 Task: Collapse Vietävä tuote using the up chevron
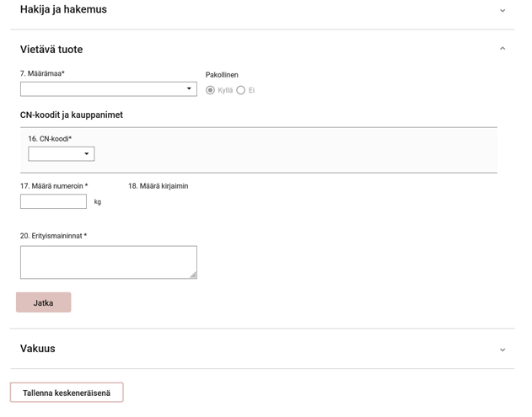click(502, 49)
